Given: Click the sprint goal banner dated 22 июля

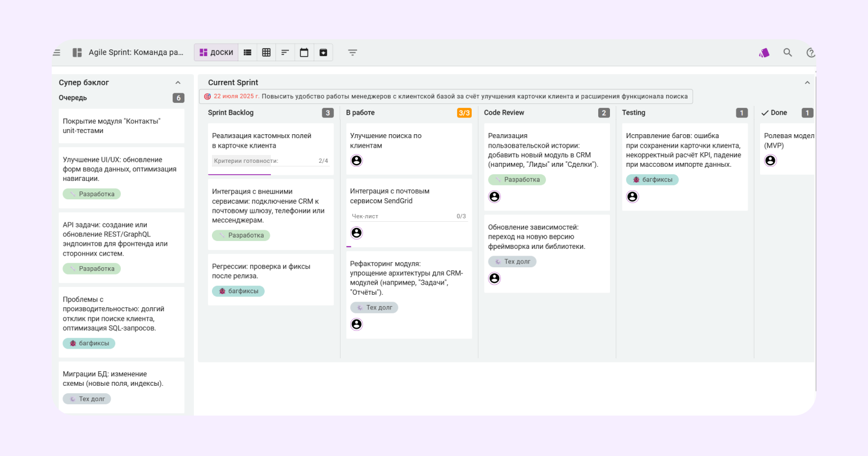Looking at the screenshot, I should 446,97.
